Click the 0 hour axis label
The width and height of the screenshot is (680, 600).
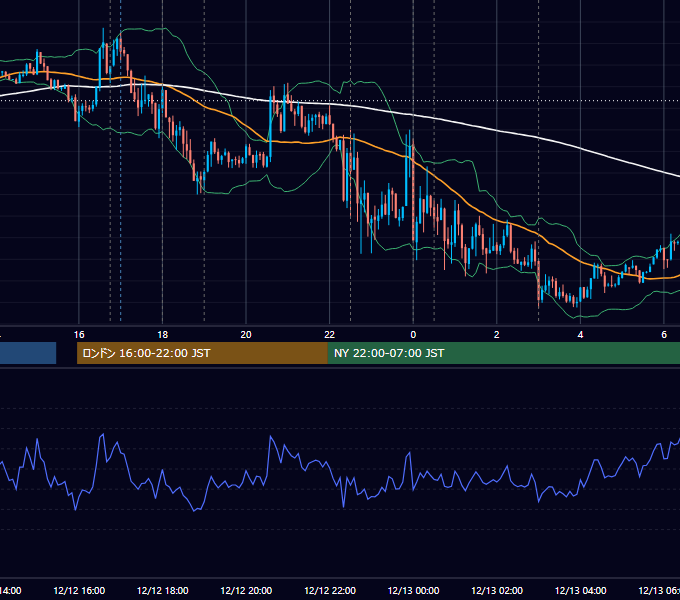tap(413, 334)
